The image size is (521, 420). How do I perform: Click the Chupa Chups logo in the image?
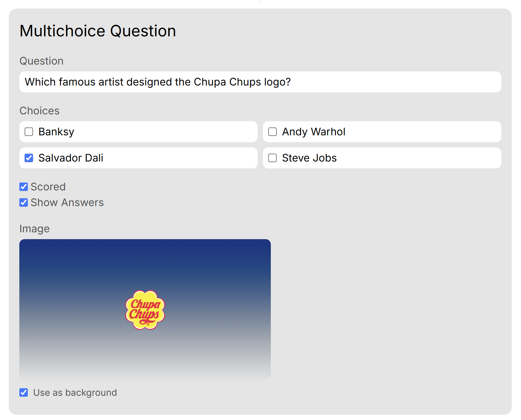[x=145, y=310]
